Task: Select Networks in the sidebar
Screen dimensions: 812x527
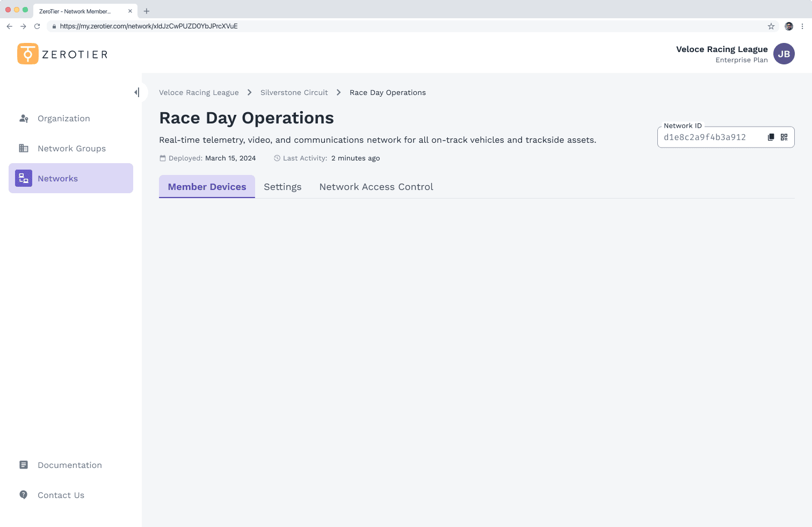Action: pos(57,179)
